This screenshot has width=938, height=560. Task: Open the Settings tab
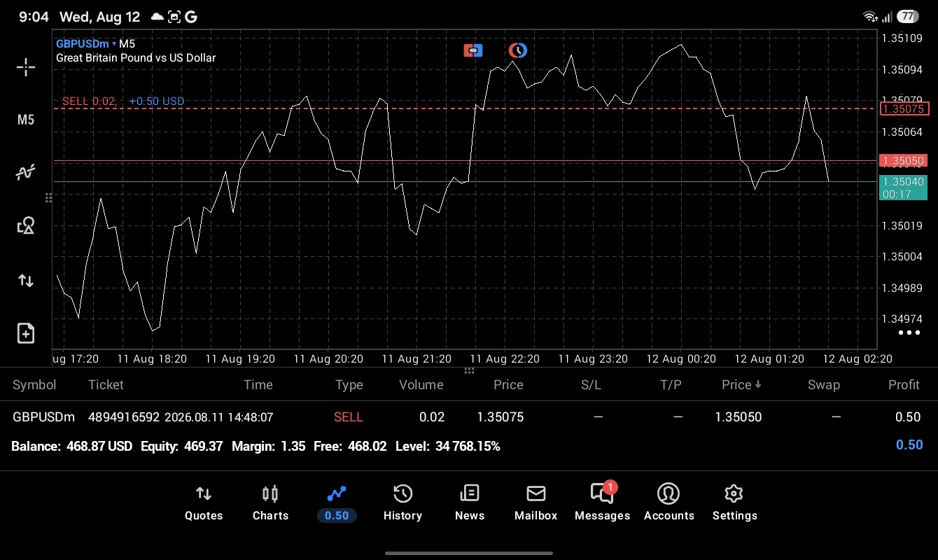(734, 503)
